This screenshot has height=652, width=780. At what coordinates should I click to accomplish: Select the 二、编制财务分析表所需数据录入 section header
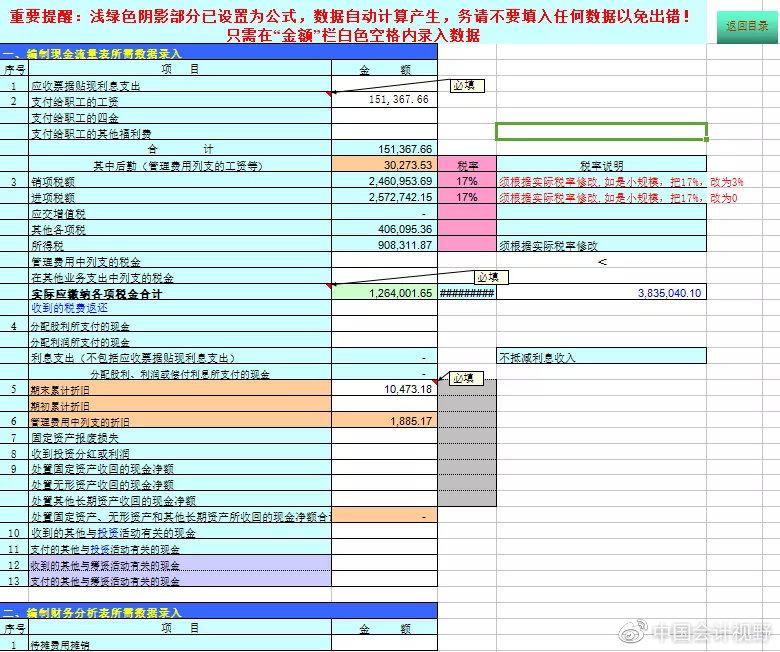218,611
